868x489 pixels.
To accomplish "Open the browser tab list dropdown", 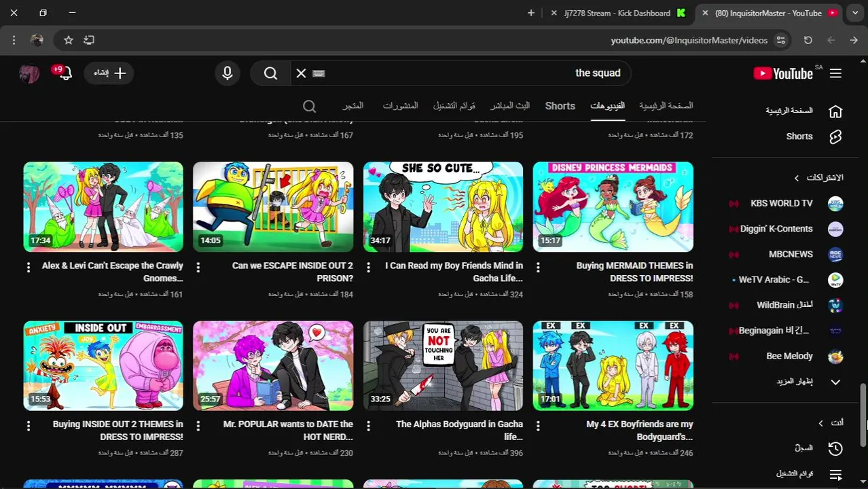I will click(x=855, y=13).
